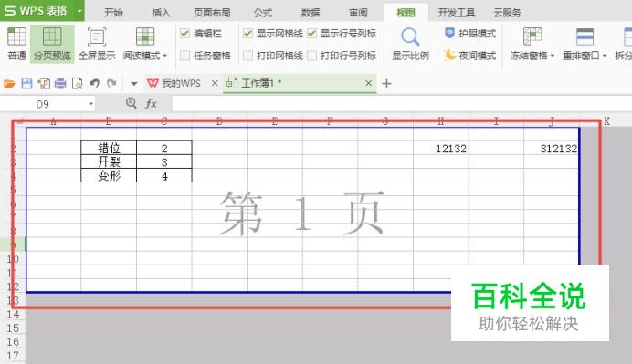The image size is (632, 364).
Task: Click the Split window (拆分) icon
Action: coord(627,37)
